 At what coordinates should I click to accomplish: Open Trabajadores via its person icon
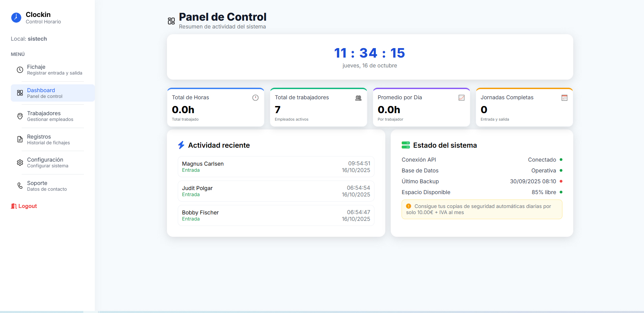(x=20, y=116)
